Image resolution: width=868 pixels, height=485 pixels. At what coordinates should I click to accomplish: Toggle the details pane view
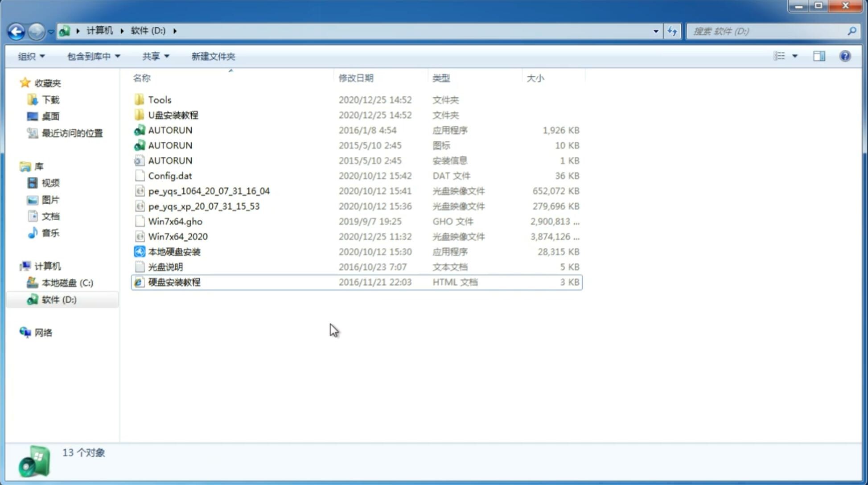(x=819, y=56)
